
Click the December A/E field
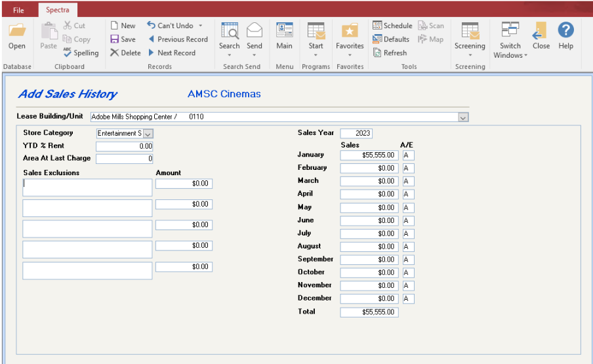coord(409,298)
